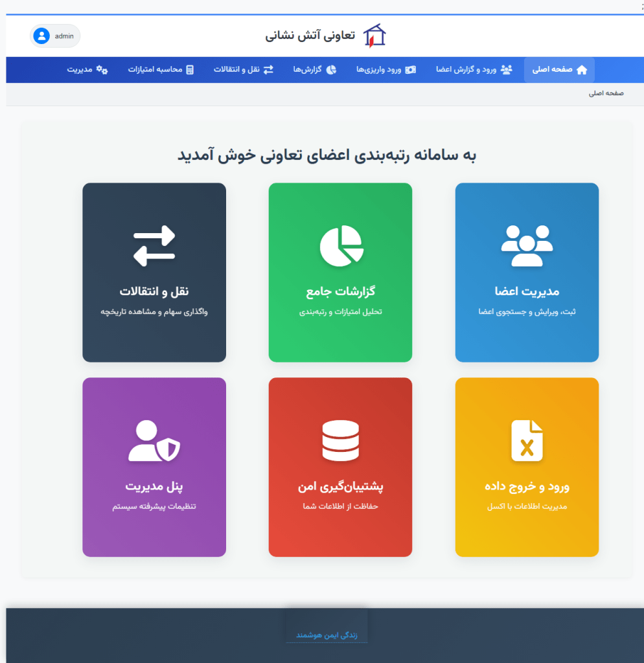Click the home icon in navigation bar

[x=582, y=70]
